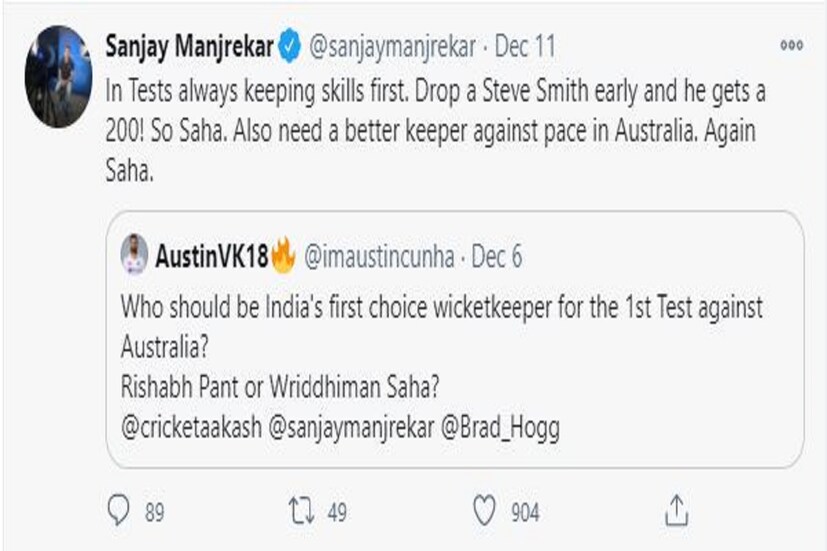The image size is (827, 551).
Task: Open the three-dot more options menu
Action: pyautogui.click(x=792, y=46)
